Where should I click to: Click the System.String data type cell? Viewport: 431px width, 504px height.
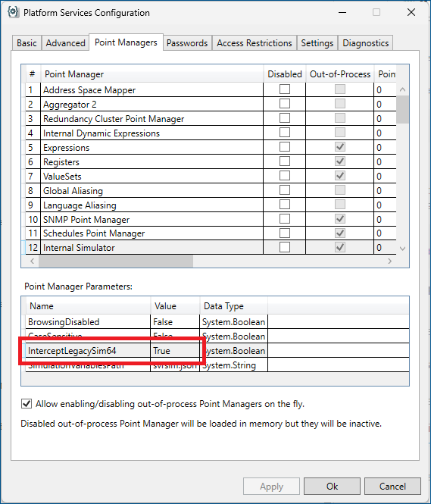(234, 365)
